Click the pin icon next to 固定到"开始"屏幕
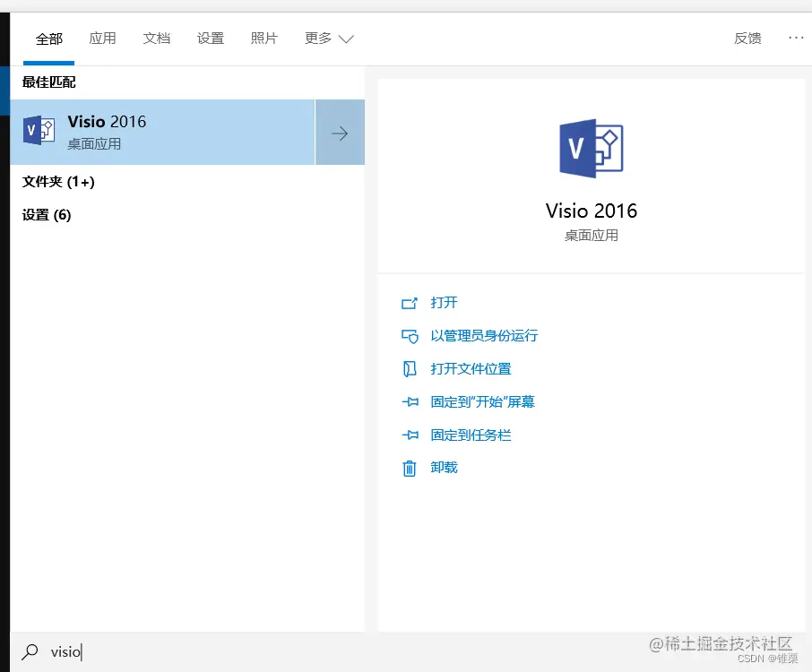This screenshot has width=812, height=672. pyautogui.click(x=410, y=401)
